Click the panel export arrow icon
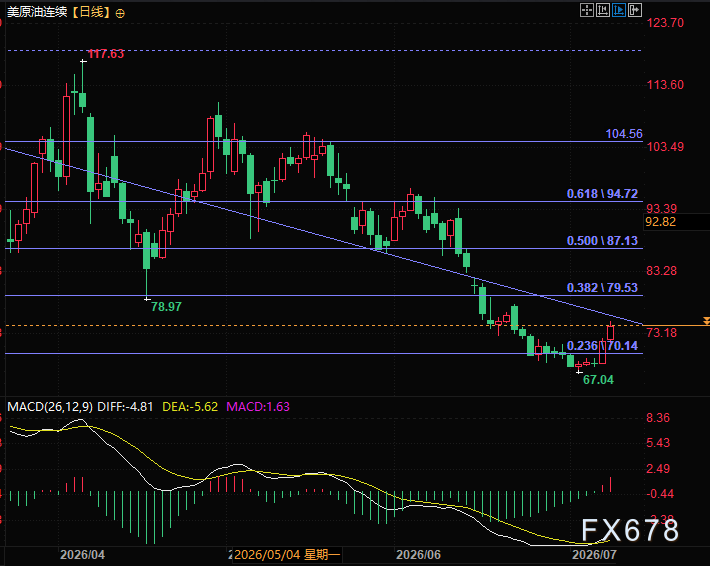This screenshot has height=566, width=710. 635,10
